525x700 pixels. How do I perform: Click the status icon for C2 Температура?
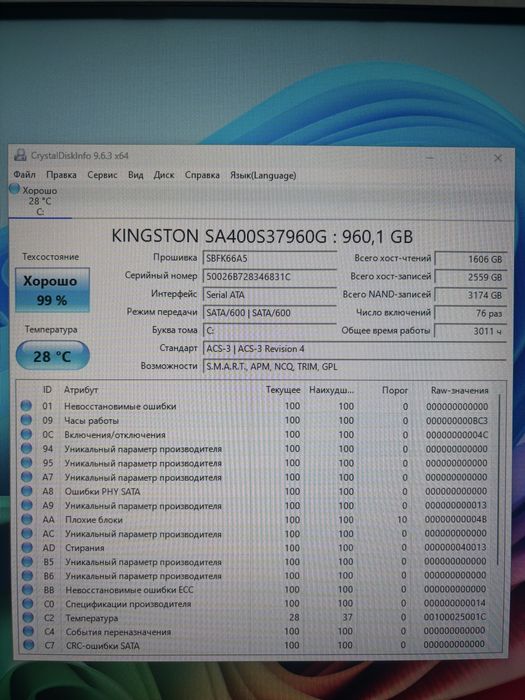tap(28, 618)
